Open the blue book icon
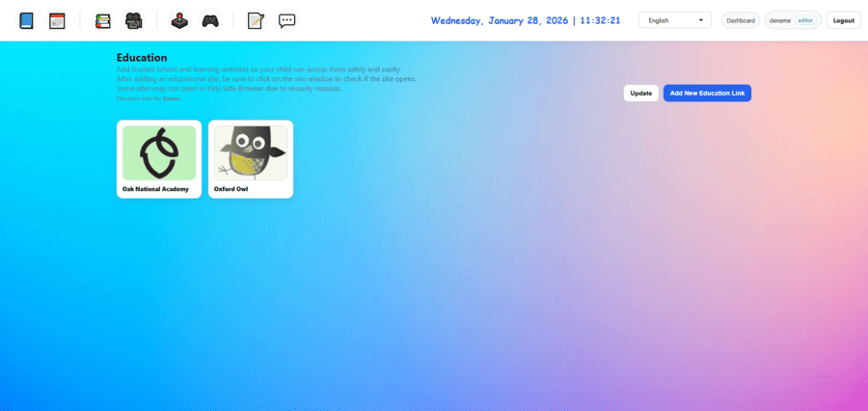The height and width of the screenshot is (411, 868). tap(26, 21)
